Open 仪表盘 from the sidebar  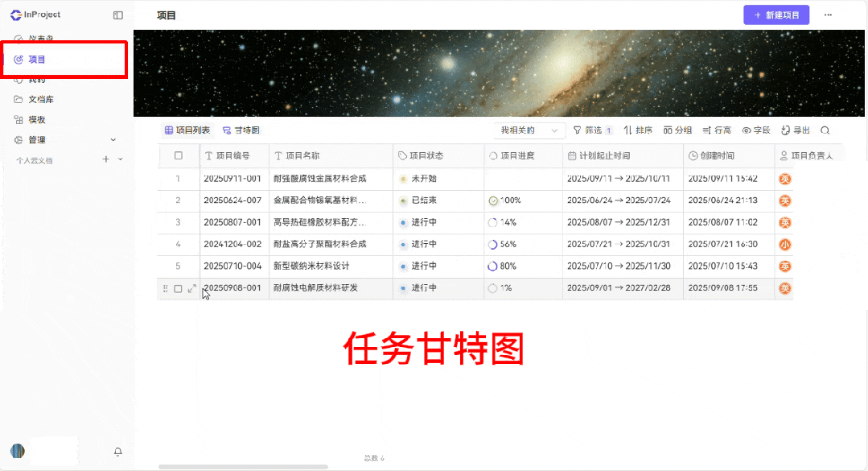tap(38, 36)
